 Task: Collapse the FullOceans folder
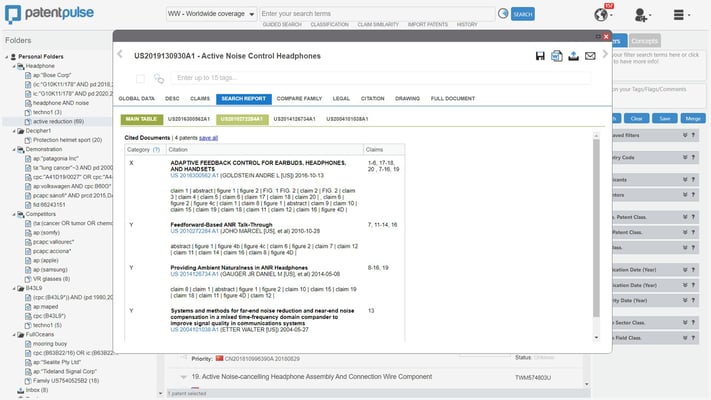click(x=14, y=335)
